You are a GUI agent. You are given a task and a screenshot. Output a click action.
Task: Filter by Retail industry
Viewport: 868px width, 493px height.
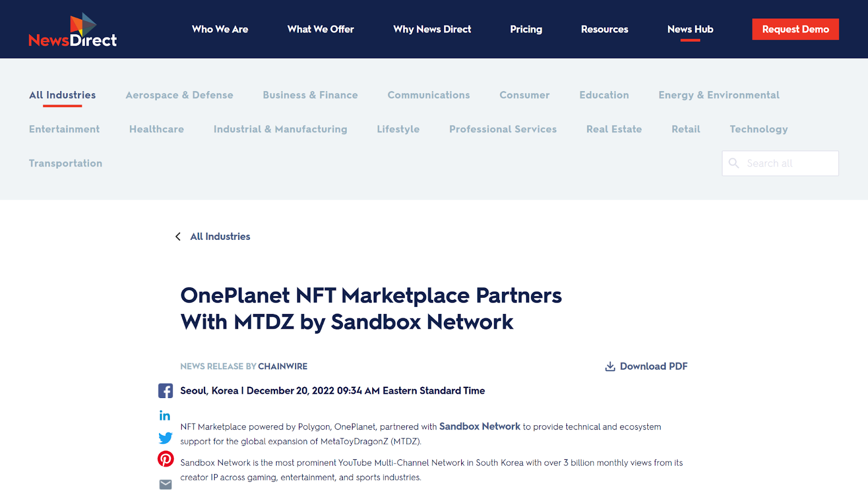click(x=686, y=129)
